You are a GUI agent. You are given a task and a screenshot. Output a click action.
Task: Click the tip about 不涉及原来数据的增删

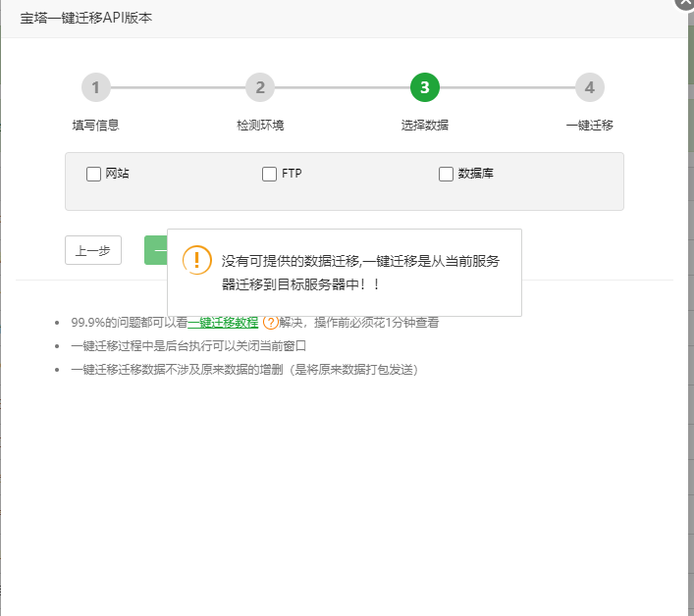point(244,369)
